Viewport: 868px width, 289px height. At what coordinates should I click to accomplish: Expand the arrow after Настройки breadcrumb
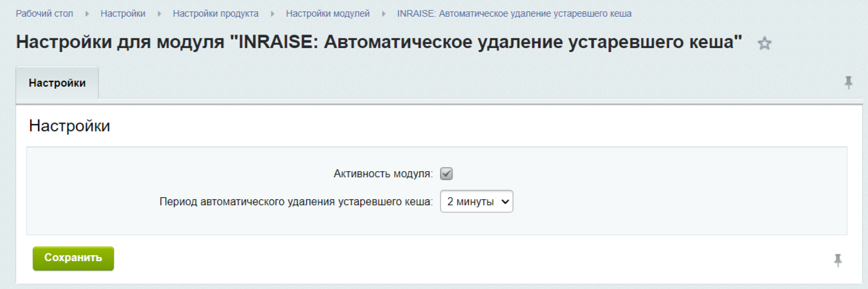159,14
